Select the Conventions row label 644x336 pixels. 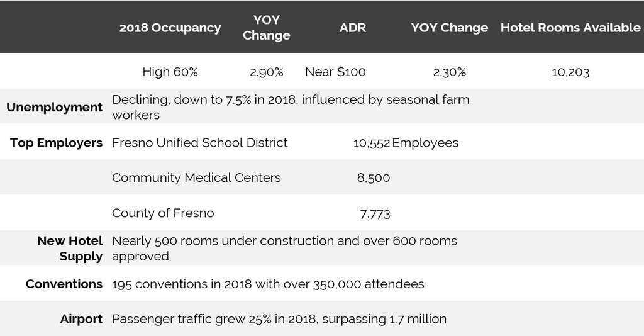click(64, 284)
